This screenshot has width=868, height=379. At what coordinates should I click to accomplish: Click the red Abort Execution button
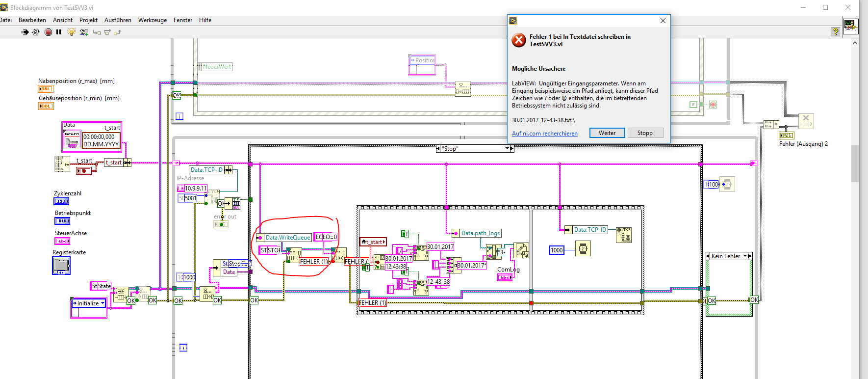pyautogui.click(x=48, y=32)
